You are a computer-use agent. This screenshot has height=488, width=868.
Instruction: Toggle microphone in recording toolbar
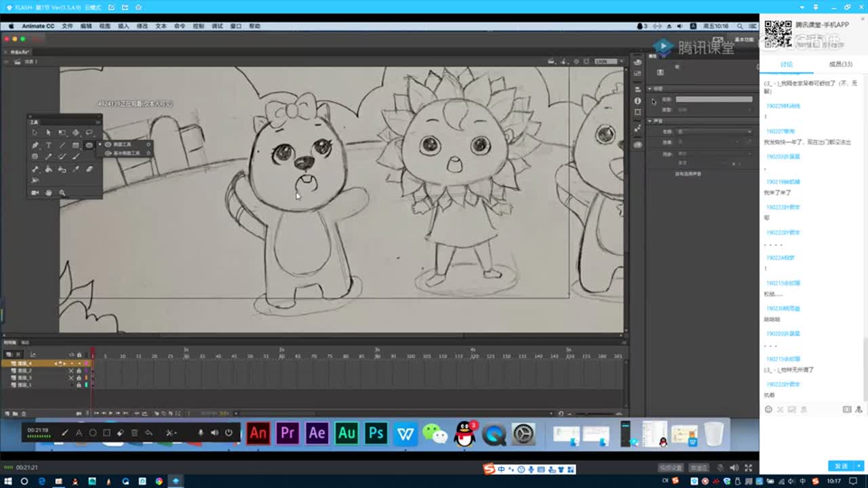click(201, 432)
